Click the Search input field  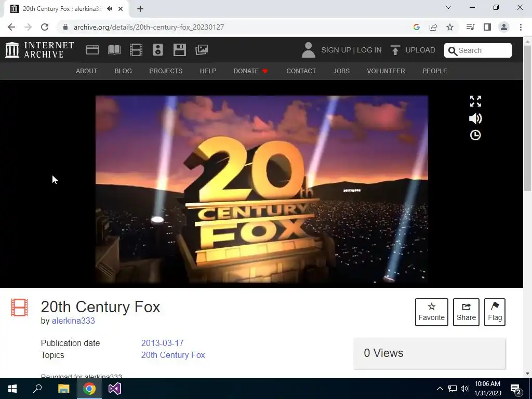point(478,50)
